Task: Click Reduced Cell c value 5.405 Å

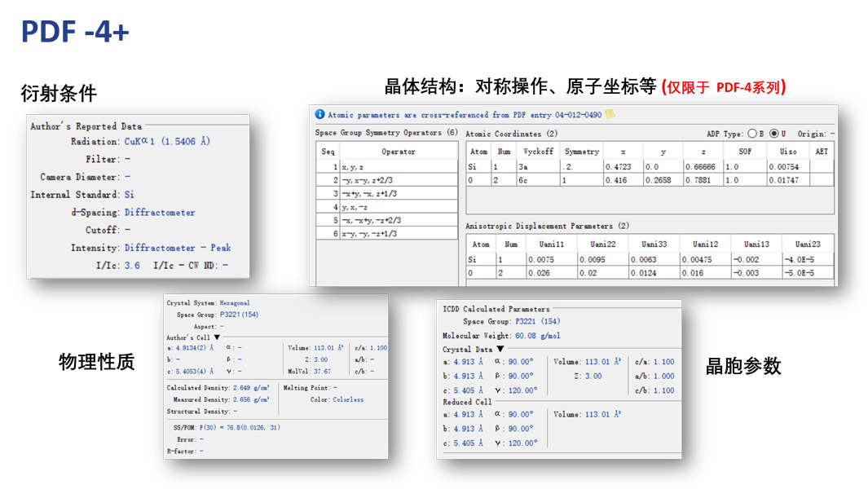Action: point(469,443)
